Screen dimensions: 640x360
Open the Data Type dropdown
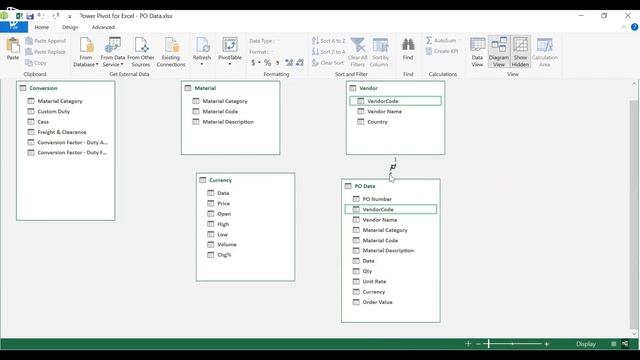tap(264, 41)
